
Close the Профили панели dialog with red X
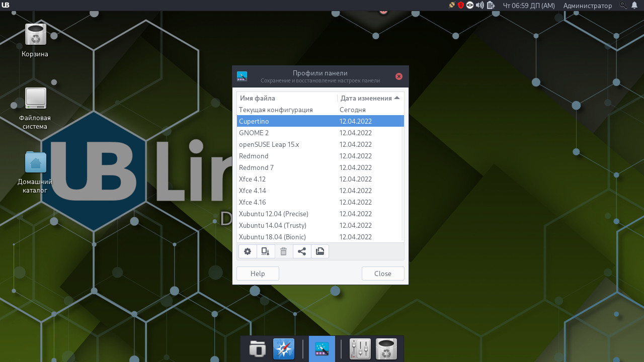399,76
